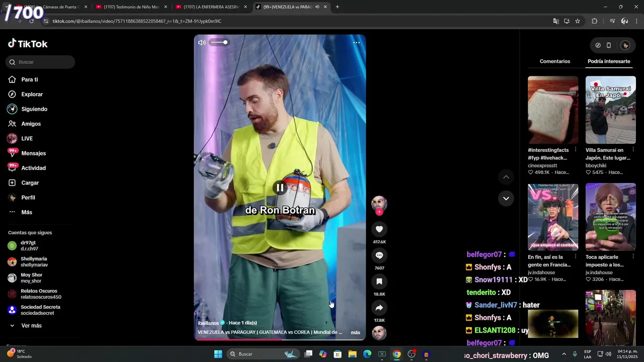Open File Explorer from the taskbar
This screenshot has height=362, width=644.
point(352,354)
